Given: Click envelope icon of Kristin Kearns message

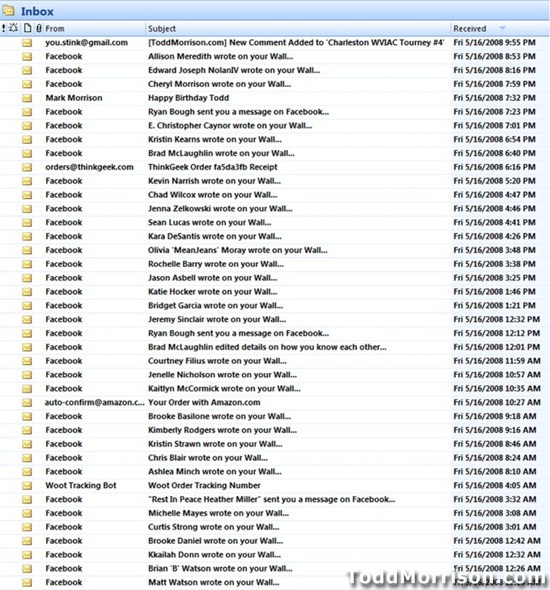Looking at the screenshot, I should pyautogui.click(x=27, y=140).
